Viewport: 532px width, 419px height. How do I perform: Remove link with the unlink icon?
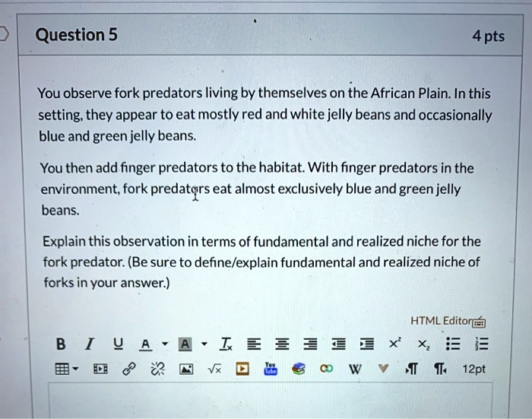pos(157,369)
